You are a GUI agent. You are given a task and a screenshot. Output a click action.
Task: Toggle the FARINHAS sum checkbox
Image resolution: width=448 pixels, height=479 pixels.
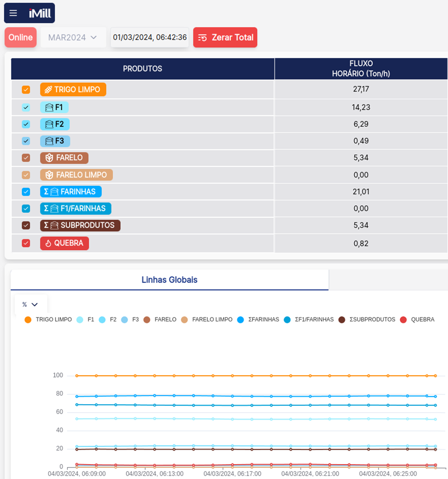tap(26, 192)
